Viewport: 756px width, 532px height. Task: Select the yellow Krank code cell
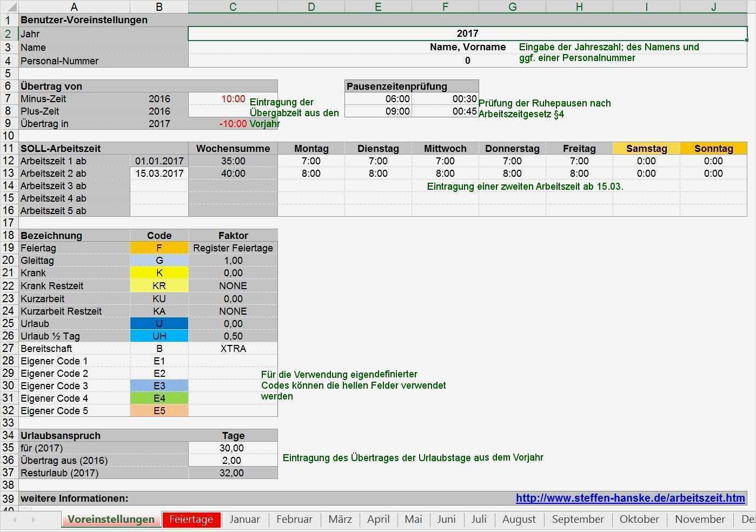159,272
